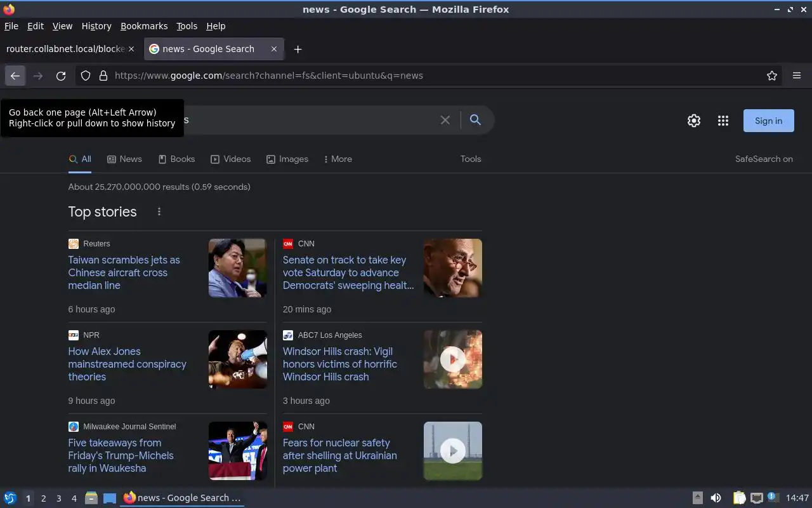Switch to the All results tab

80,159
